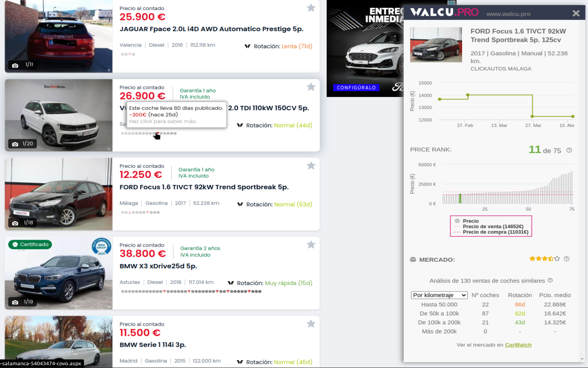Screen dimensions: 588x368
Task: Click the '11 de 75' price rank value
Action: tap(545, 149)
